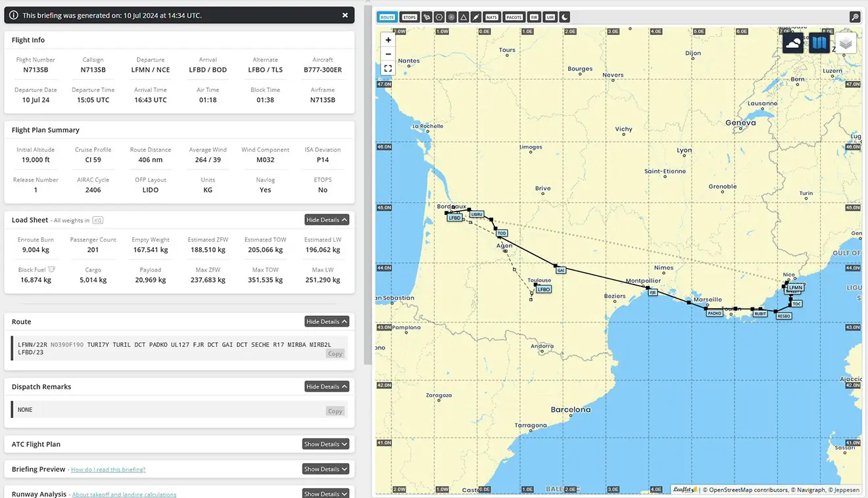Click the Initial Altitude value 19,000 ft
Viewport: 868px width, 498px height.
coord(36,160)
